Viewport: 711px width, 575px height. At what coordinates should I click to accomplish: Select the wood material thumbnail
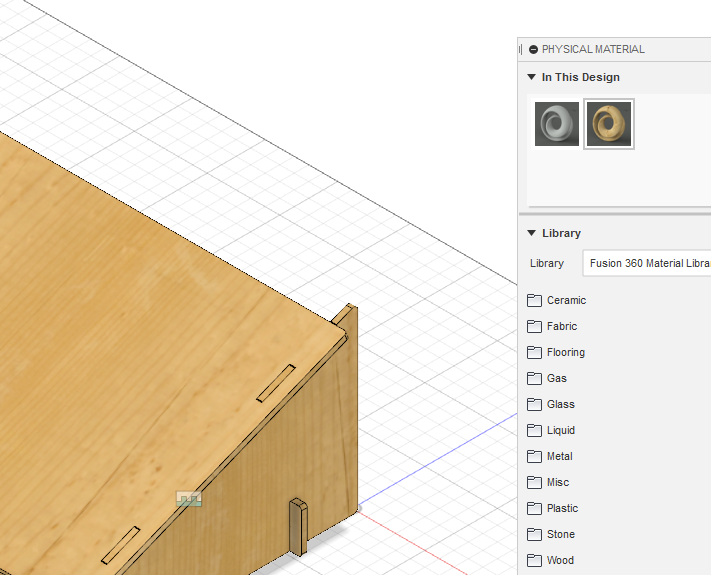click(x=609, y=124)
